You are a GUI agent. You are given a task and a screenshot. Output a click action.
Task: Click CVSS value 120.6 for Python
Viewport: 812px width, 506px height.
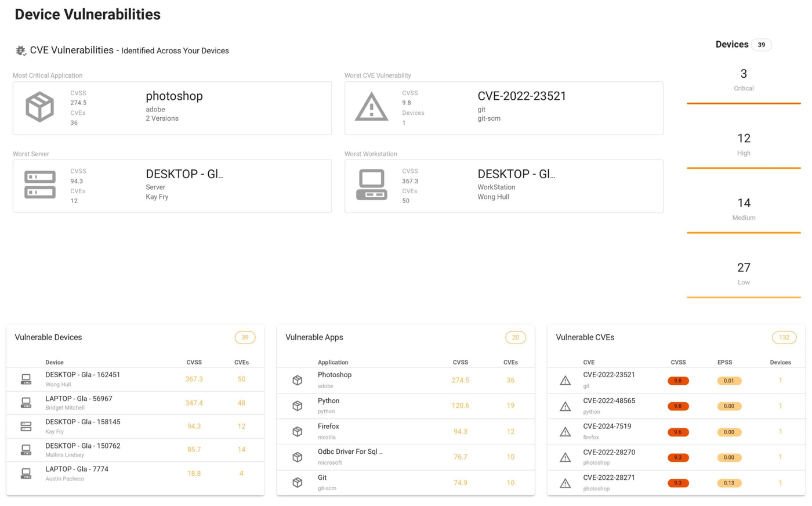(461, 406)
